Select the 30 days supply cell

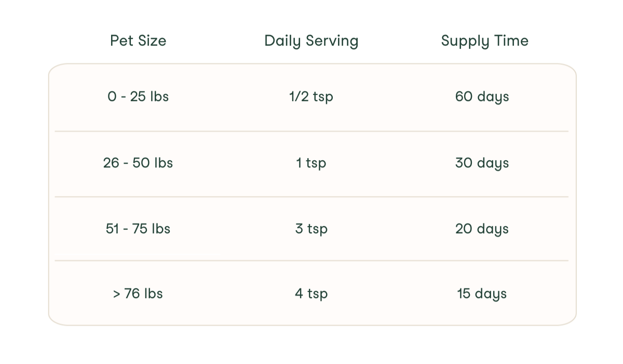(482, 163)
